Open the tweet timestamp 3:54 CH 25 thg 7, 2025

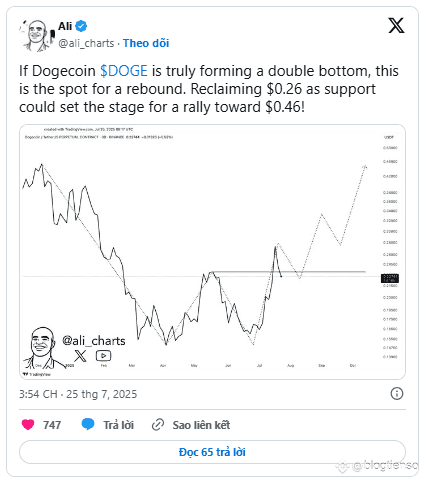pos(78,394)
